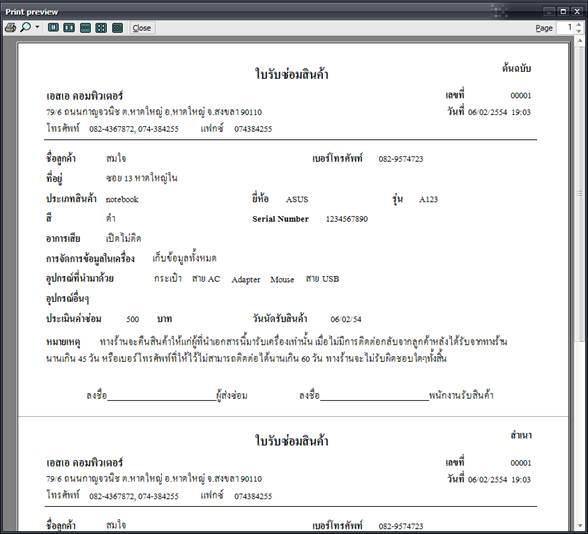The width and height of the screenshot is (588, 534).
Task: Switch to four-page view layout
Action: (x=101, y=28)
